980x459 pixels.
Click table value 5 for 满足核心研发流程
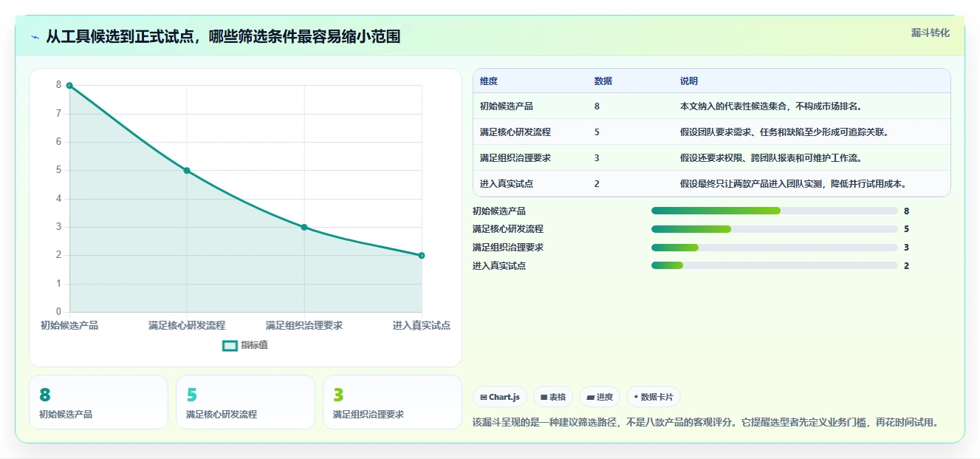click(x=597, y=132)
